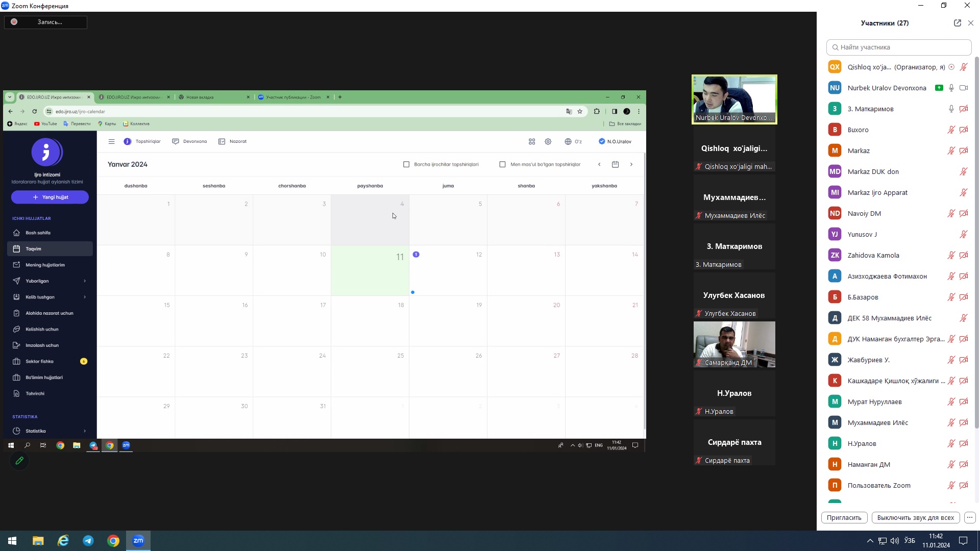Open the grid apps icon in the calendar header

[532, 142]
